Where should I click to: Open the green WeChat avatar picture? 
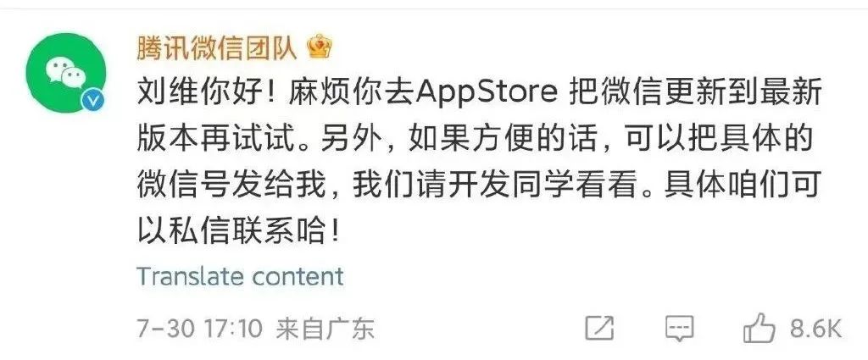click(66, 73)
